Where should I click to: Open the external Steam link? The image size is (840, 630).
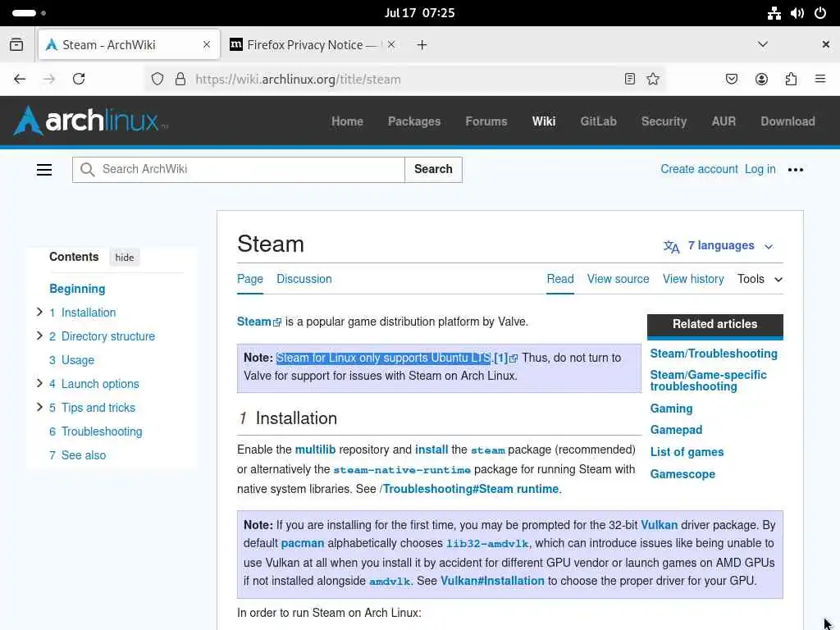click(258, 322)
